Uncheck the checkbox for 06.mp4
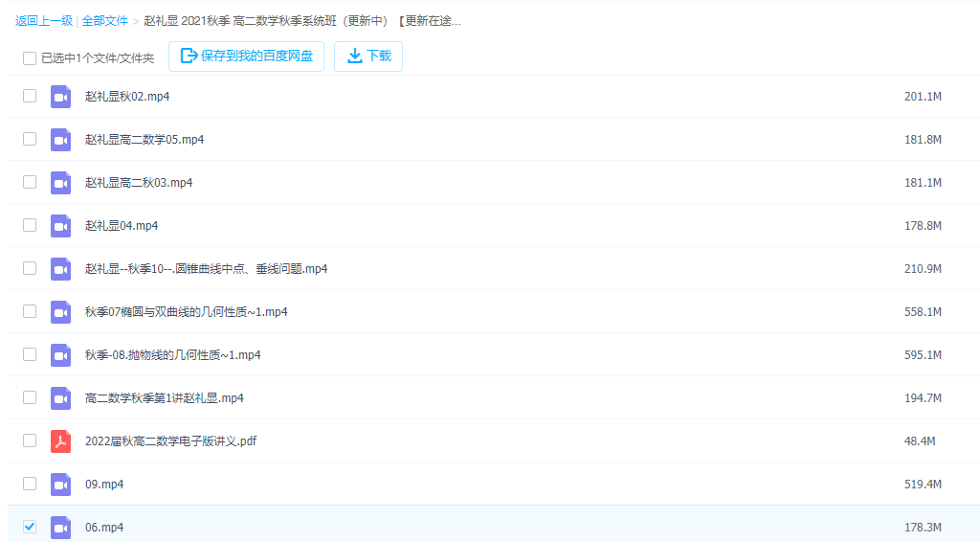The height and width of the screenshot is (542, 980). tap(30, 527)
